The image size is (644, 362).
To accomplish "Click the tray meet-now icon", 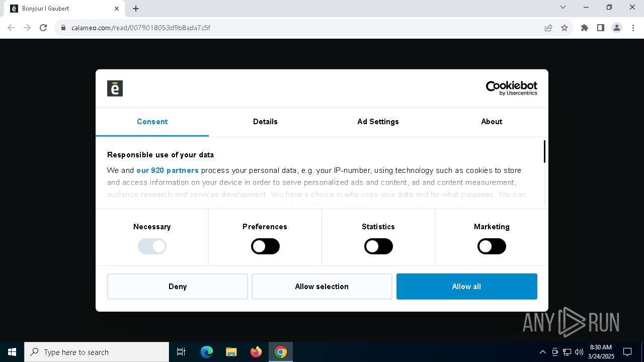I will (x=555, y=352).
